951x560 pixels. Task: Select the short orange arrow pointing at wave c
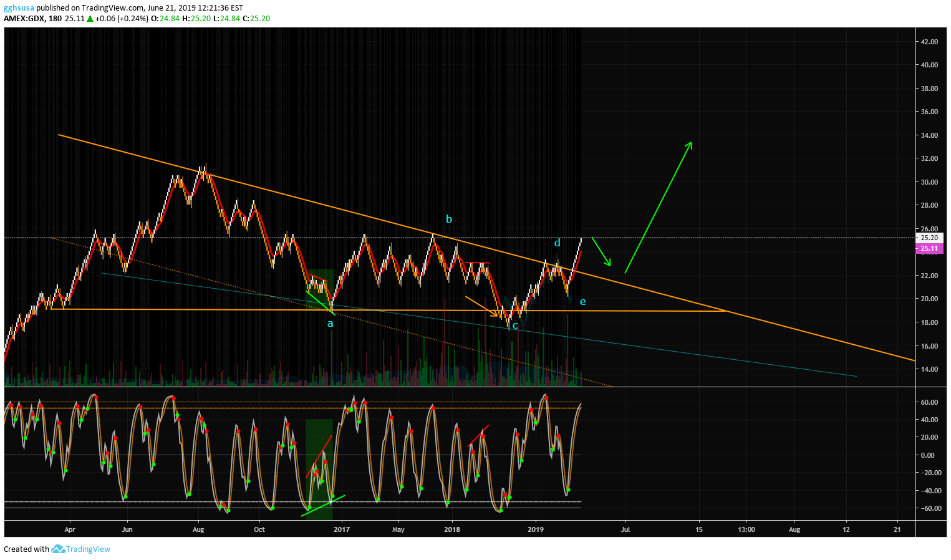point(482,307)
